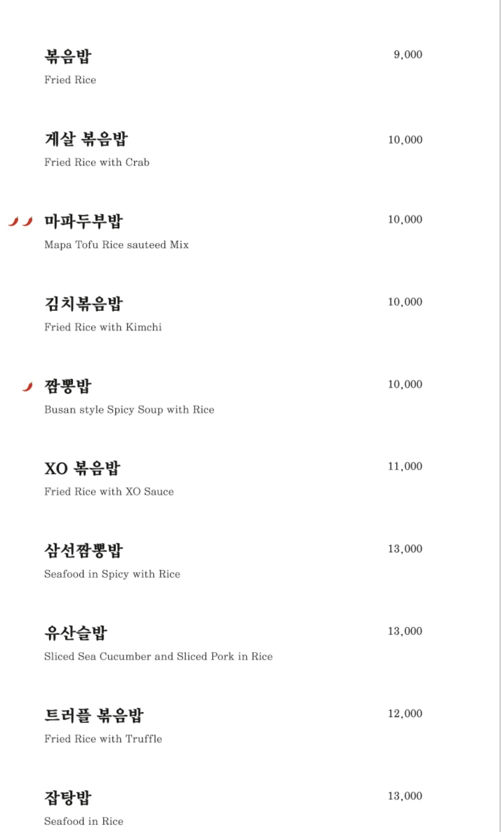Screen dimensions: 504x832
Task: Click "Busan style Spicy Soup with Rice" text
Action: pyautogui.click(x=129, y=410)
